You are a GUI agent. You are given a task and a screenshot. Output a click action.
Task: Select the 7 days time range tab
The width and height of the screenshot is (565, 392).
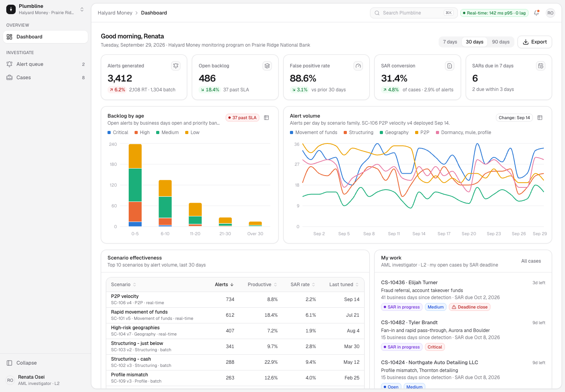point(450,42)
